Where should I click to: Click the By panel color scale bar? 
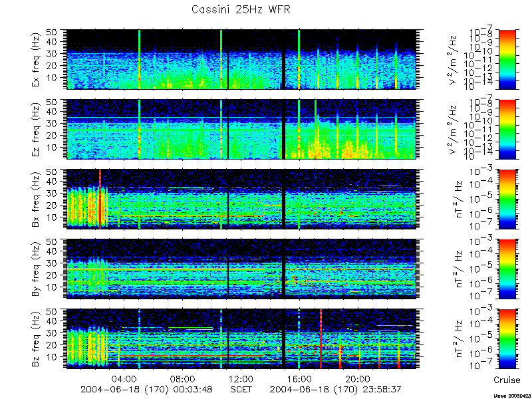pyautogui.click(x=507, y=269)
